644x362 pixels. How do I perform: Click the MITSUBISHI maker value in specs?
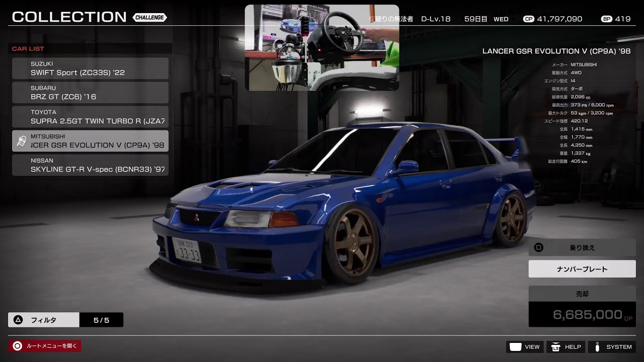coord(584,65)
